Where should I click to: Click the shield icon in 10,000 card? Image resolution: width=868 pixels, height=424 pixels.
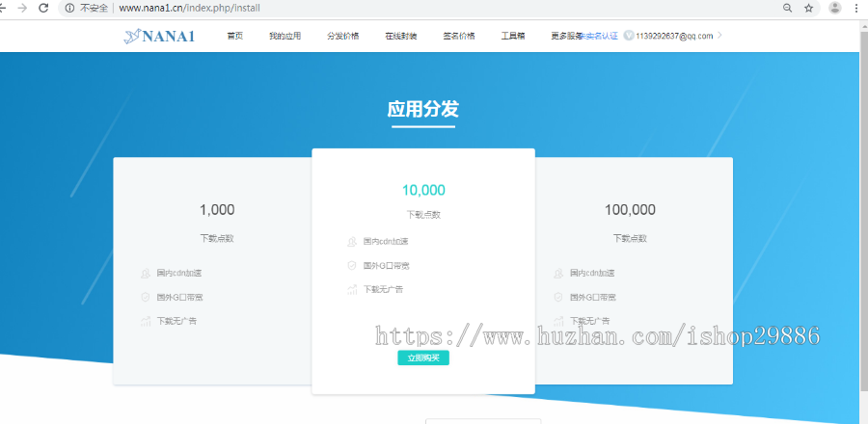click(x=352, y=266)
